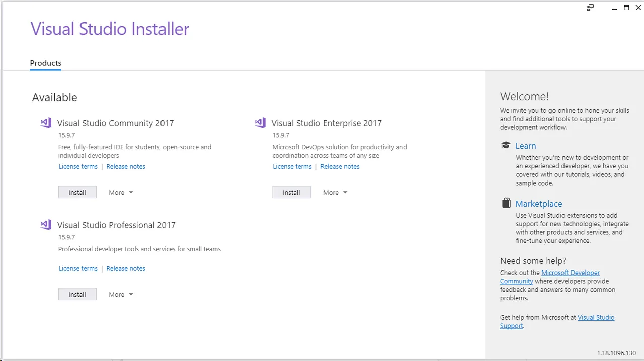Click the Need some help? heading
644x361 pixels.
[533, 260]
